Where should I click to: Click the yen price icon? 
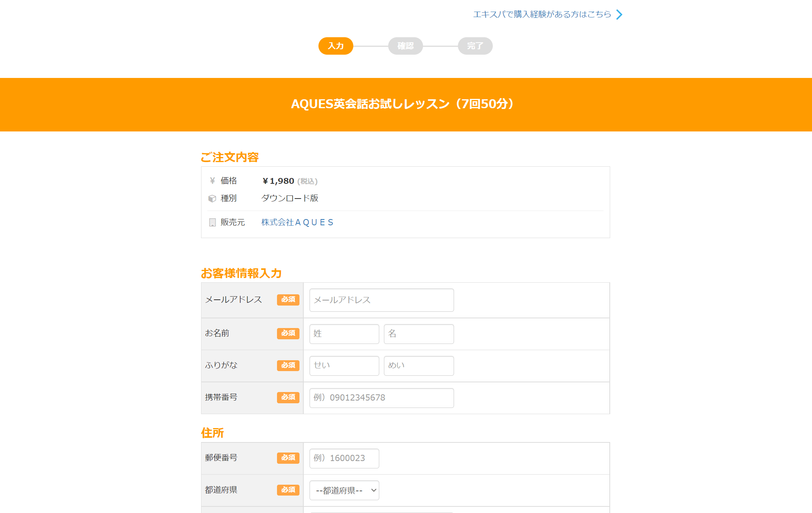coord(212,181)
